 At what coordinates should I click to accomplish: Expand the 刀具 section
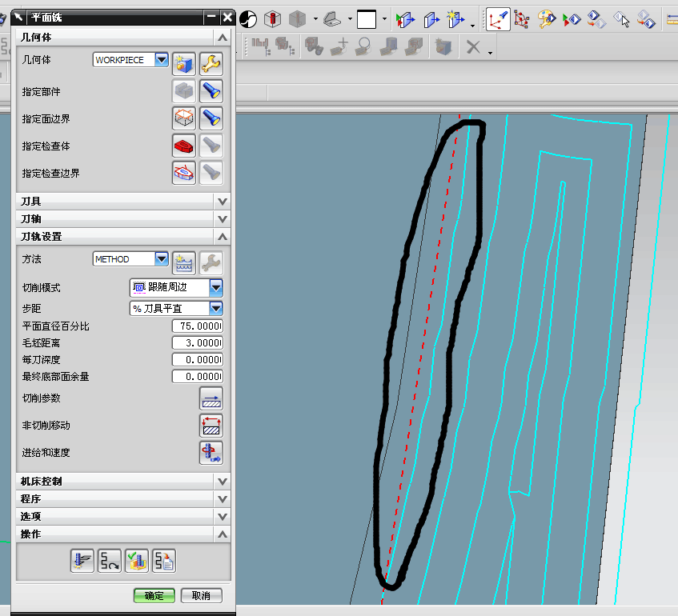223,202
